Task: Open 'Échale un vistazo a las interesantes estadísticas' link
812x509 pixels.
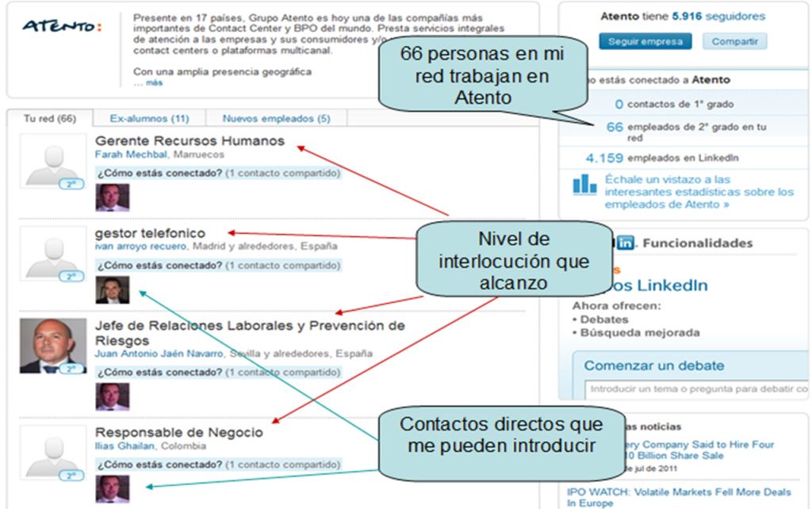Action: tap(699, 192)
